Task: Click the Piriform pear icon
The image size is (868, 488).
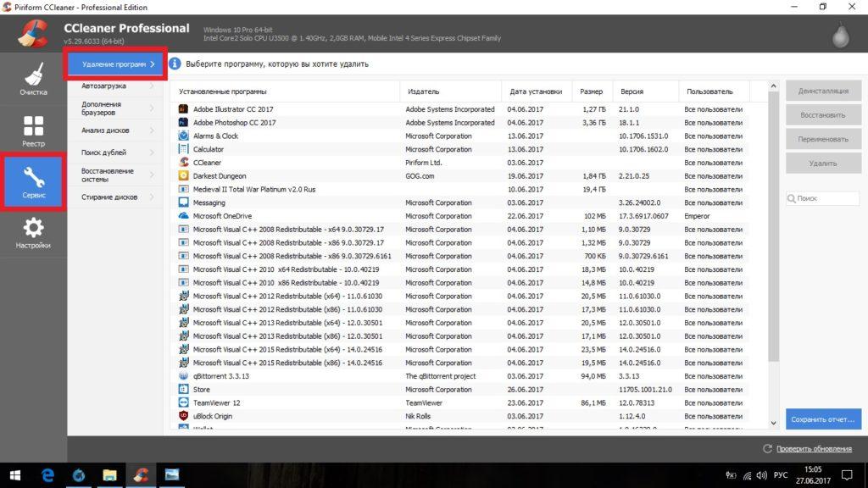Action: pyautogui.click(x=840, y=36)
